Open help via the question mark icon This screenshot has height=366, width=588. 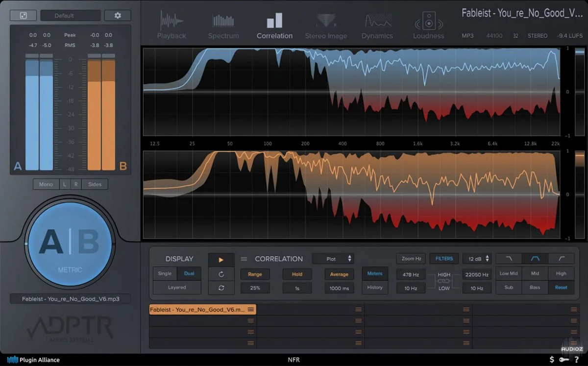pos(577,360)
